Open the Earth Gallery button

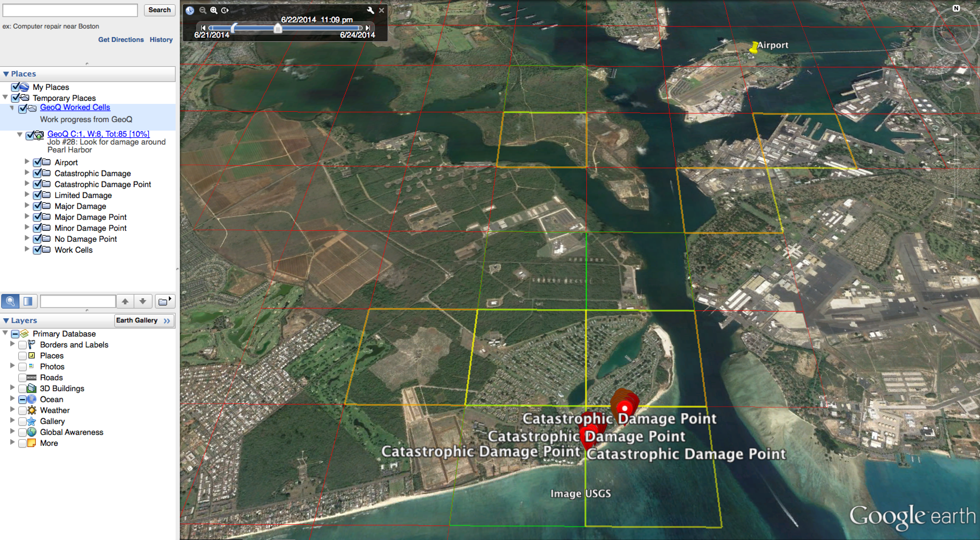click(x=145, y=321)
